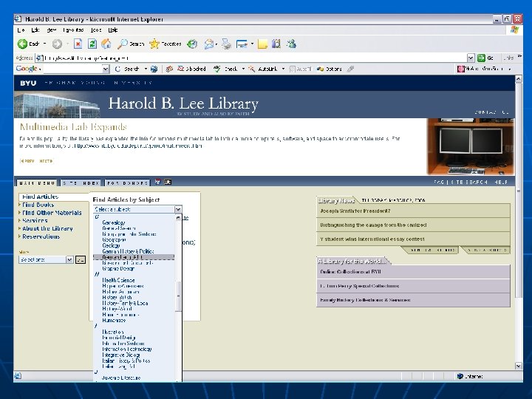Viewport: 532px width, 399px height.
Task: Click the grey Forward arrow button
Action: tap(57, 44)
